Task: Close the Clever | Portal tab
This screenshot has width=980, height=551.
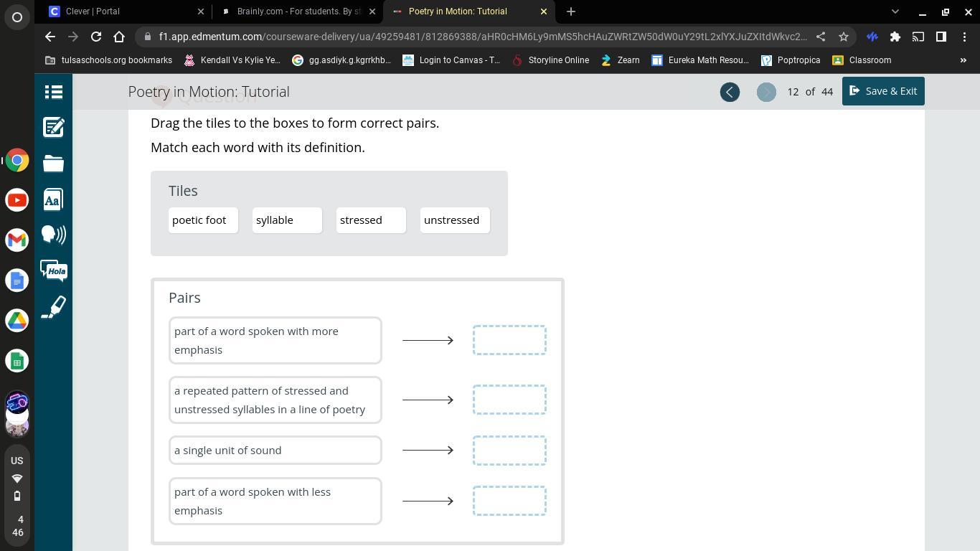Action: [201, 11]
